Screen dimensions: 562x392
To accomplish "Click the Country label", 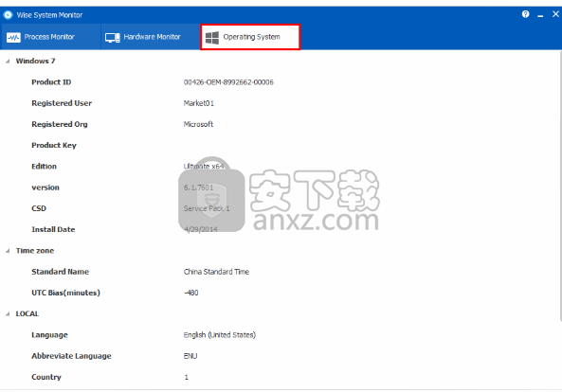I will [46, 377].
